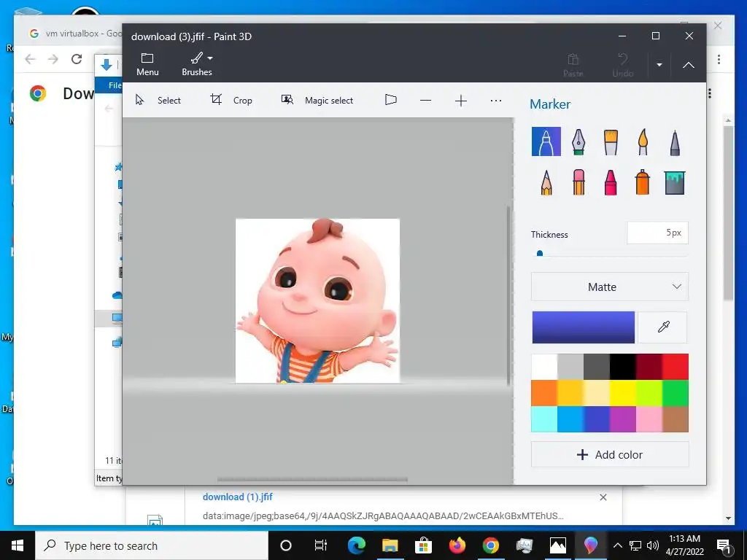Collapse the Paint 3D ribbon chevron

click(x=689, y=65)
